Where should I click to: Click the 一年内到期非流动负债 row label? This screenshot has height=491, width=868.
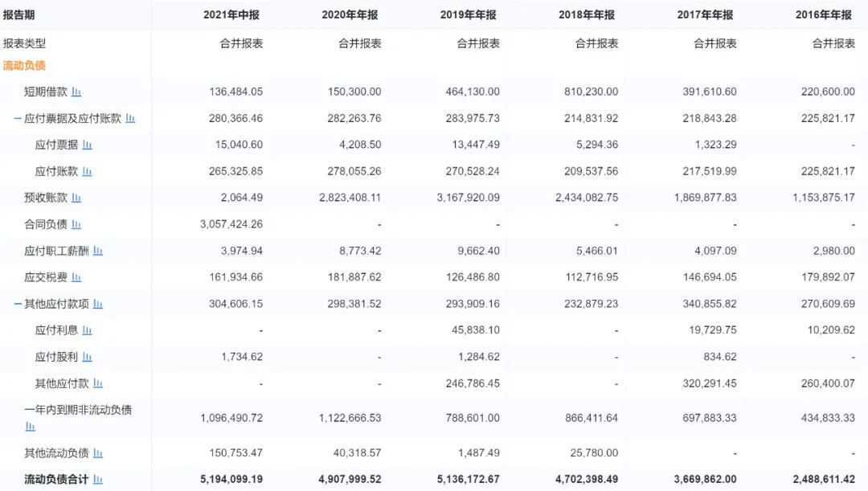click(x=78, y=410)
